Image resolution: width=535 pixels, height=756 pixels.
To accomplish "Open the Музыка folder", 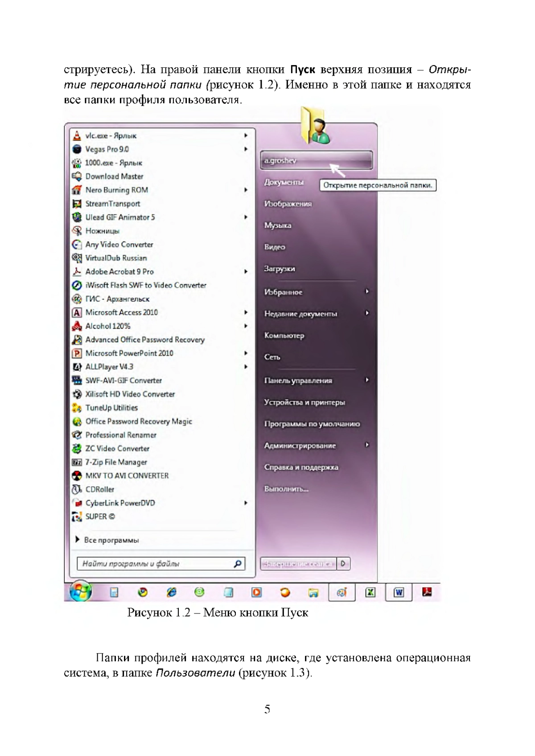I will pyautogui.click(x=278, y=225).
